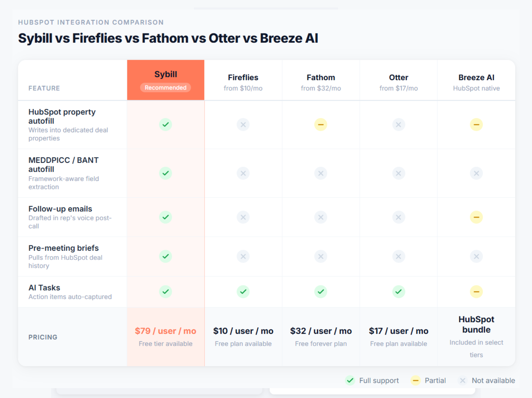Click the 'HUBSPOT INTEGRATION COMPARISON' eyebrow label
This screenshot has height=398, width=532.
(91, 22)
